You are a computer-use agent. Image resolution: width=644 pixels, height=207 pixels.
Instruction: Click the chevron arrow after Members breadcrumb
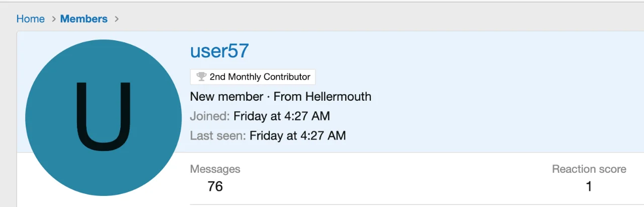(x=117, y=19)
